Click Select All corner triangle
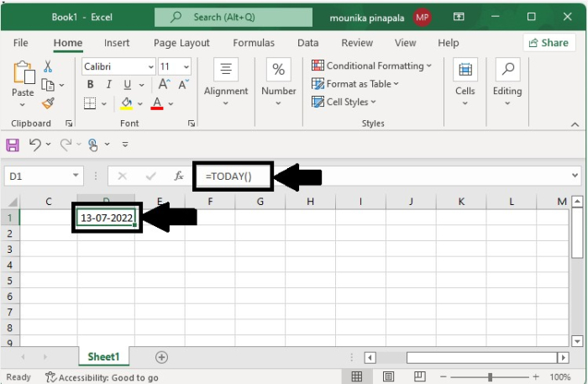Screen dimensions: 588x384 click(x=13, y=203)
